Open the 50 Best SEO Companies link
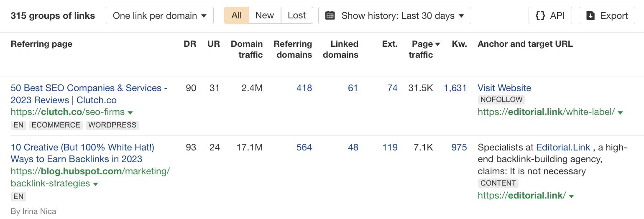Viewport: 644px width, 219px height. click(x=89, y=94)
